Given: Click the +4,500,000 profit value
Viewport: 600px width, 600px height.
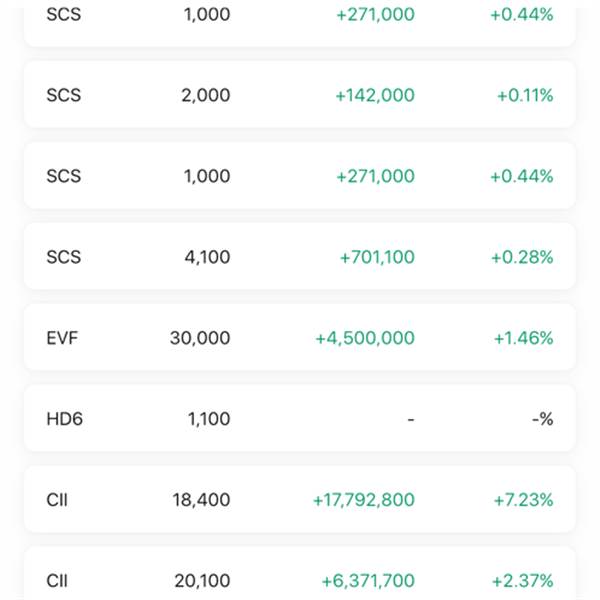Looking at the screenshot, I should pos(365,338).
